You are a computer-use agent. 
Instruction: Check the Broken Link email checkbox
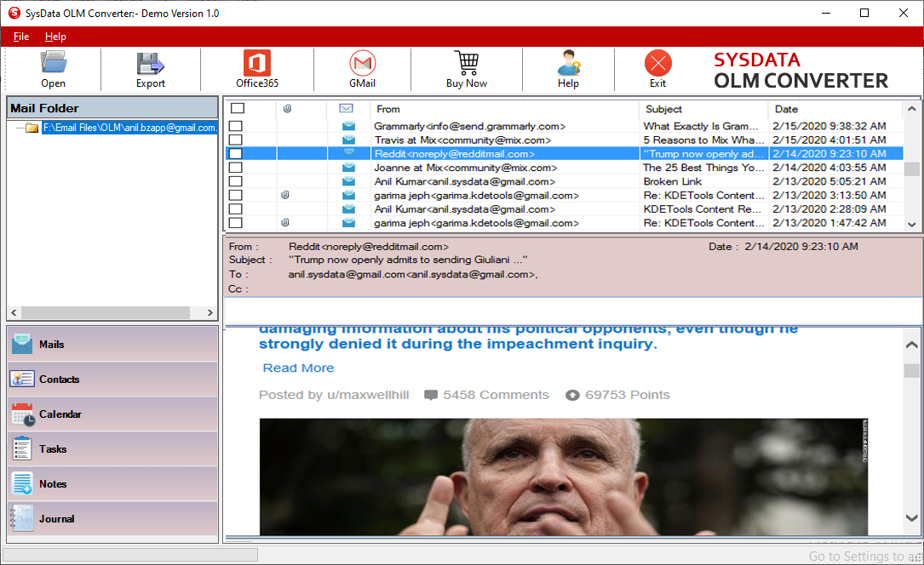tap(236, 181)
